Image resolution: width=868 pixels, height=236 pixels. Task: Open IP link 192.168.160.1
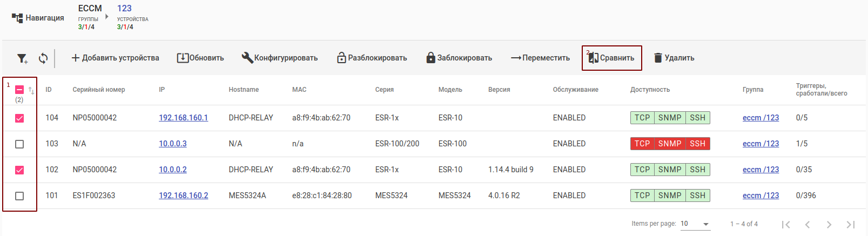click(x=183, y=118)
